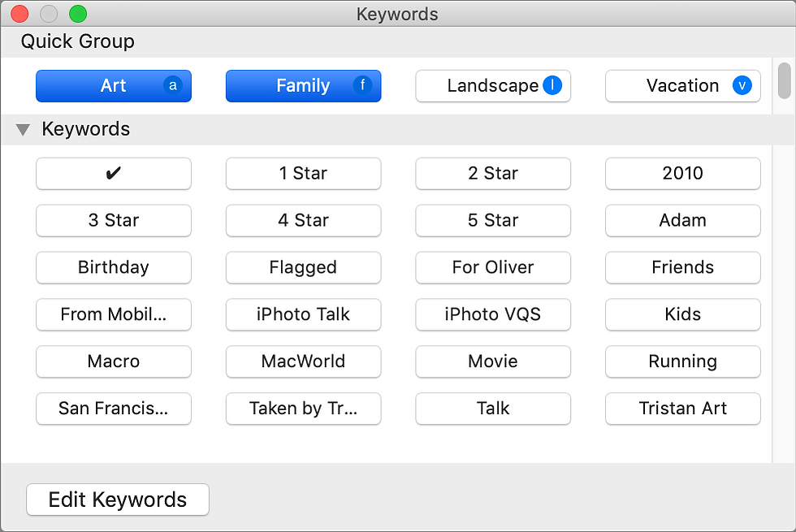The width and height of the screenshot is (796, 532).
Task: Apply the From Mobil... keyword
Action: [x=114, y=315]
